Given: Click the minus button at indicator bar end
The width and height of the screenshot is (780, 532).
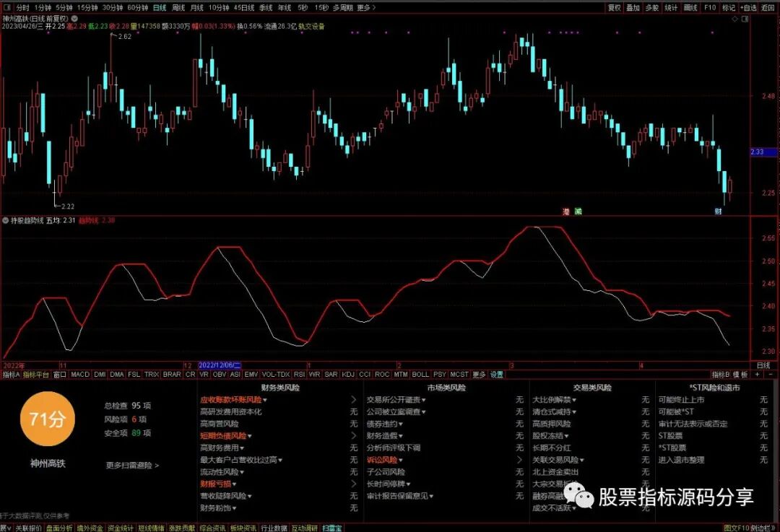Looking at the screenshot, I should tap(771, 375).
